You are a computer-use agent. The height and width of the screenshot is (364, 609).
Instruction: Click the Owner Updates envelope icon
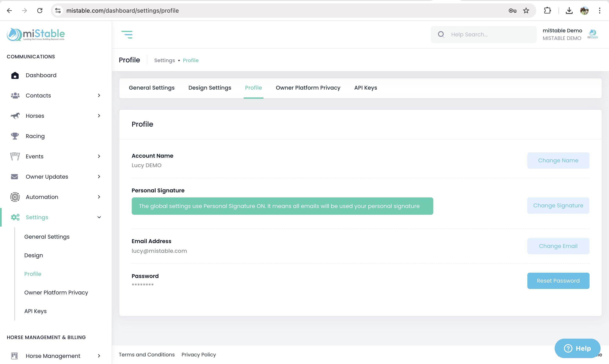coord(14,177)
